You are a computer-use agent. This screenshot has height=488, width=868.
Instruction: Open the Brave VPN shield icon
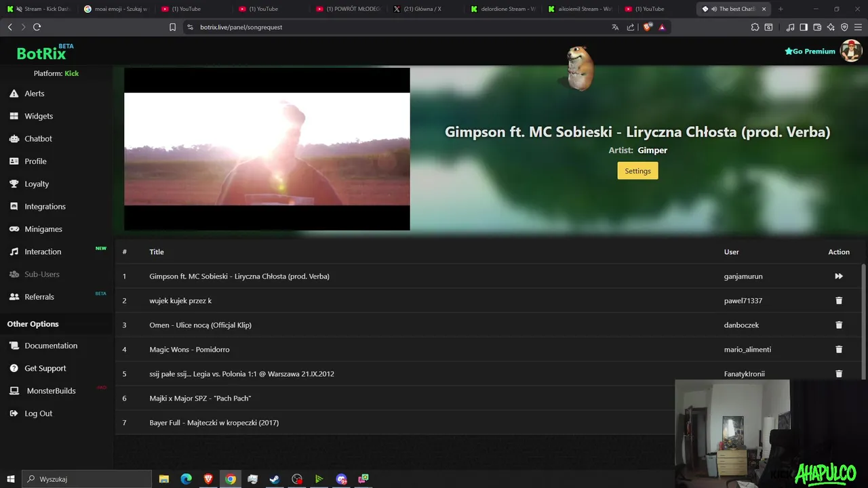pos(844,27)
